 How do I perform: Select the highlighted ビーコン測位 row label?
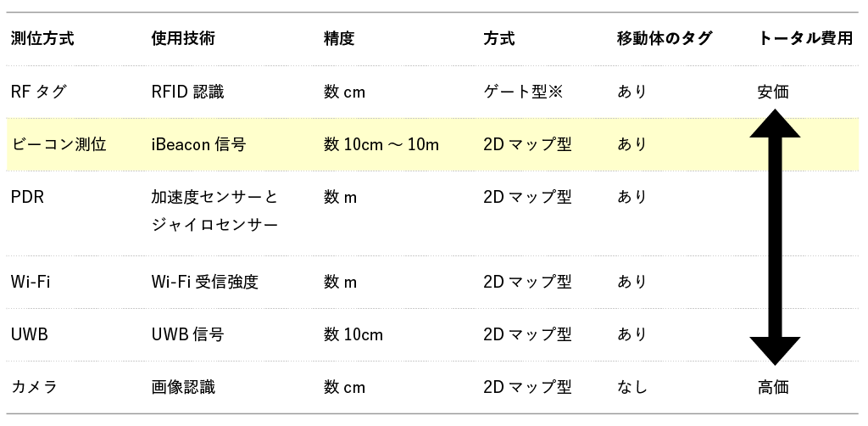[58, 144]
